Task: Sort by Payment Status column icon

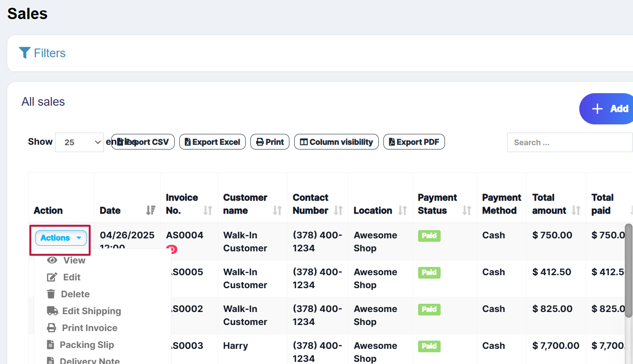Action: click(467, 211)
